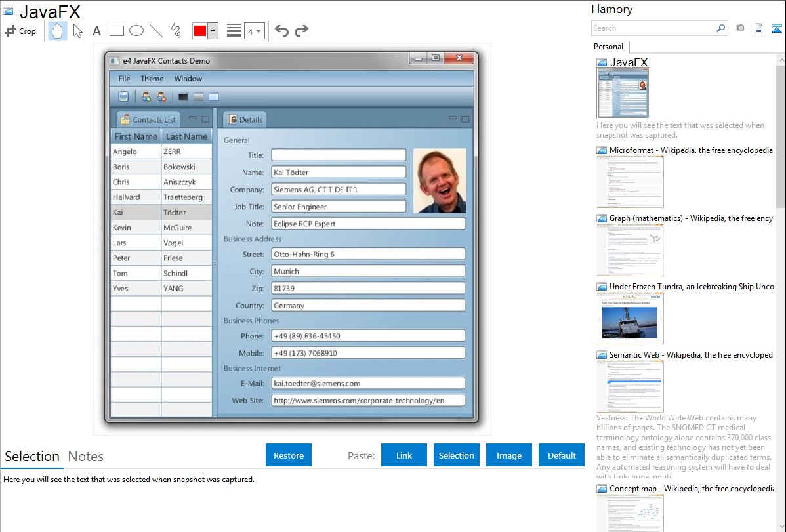The image size is (786, 532).
Task: Switch to the Personal tab
Action: 609,47
